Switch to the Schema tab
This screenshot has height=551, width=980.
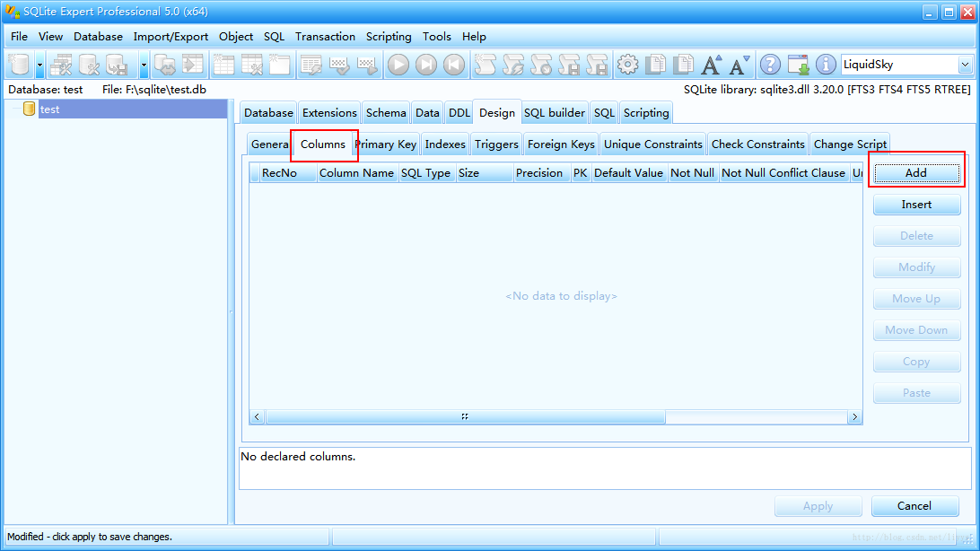(x=386, y=113)
